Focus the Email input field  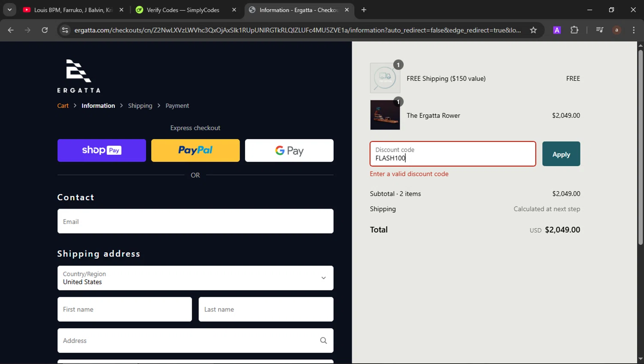[195, 221]
